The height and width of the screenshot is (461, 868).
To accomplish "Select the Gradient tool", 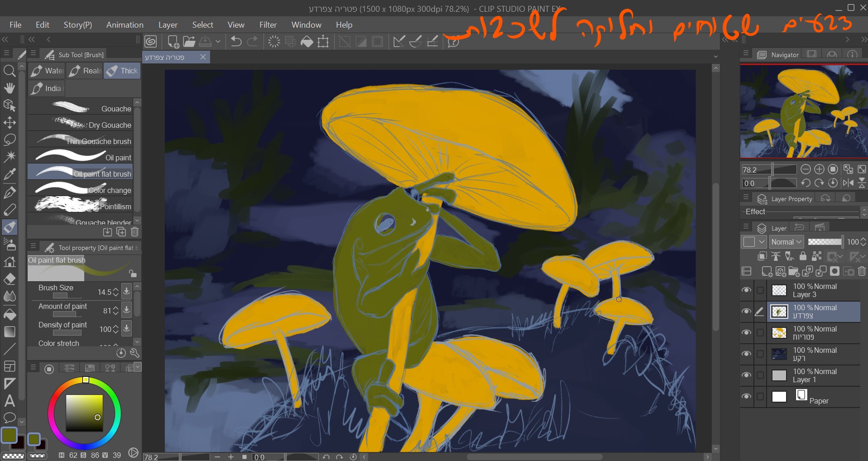I will coord(10,332).
